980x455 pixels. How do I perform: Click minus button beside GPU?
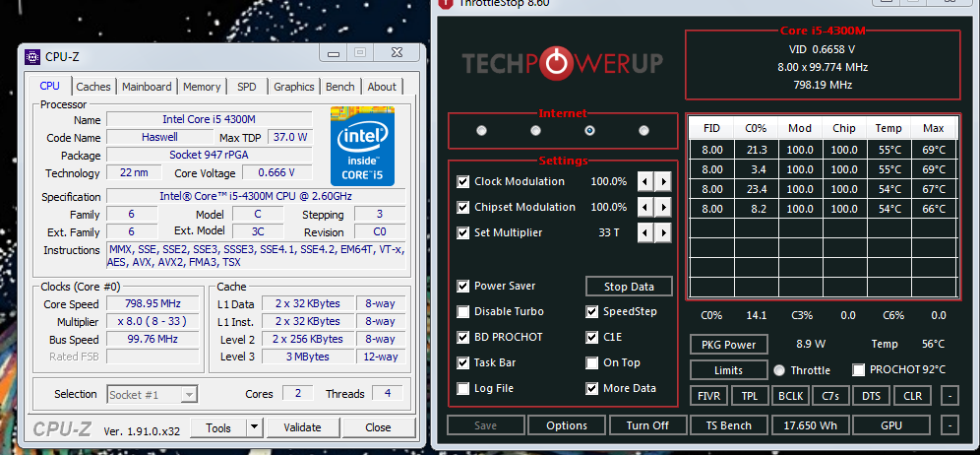click(x=949, y=425)
